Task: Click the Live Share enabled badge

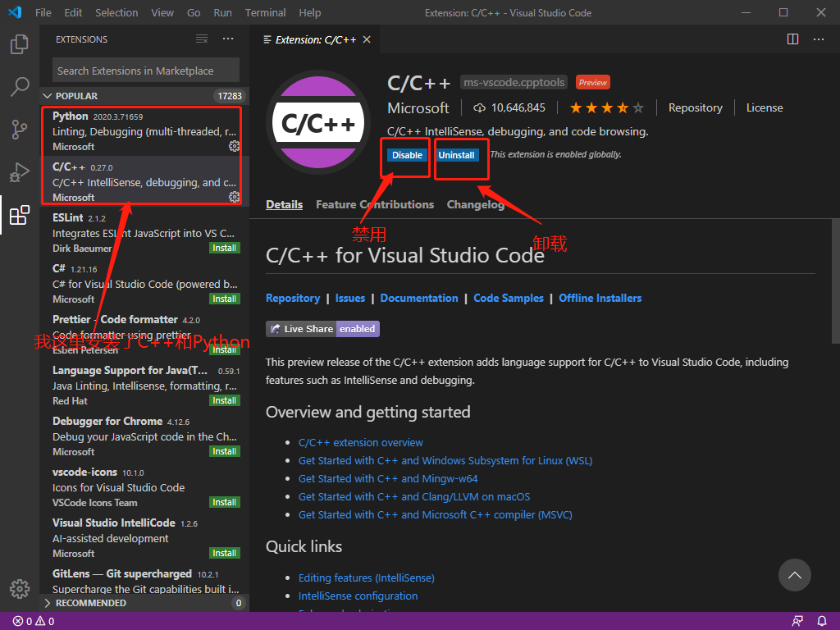Action: click(x=322, y=329)
